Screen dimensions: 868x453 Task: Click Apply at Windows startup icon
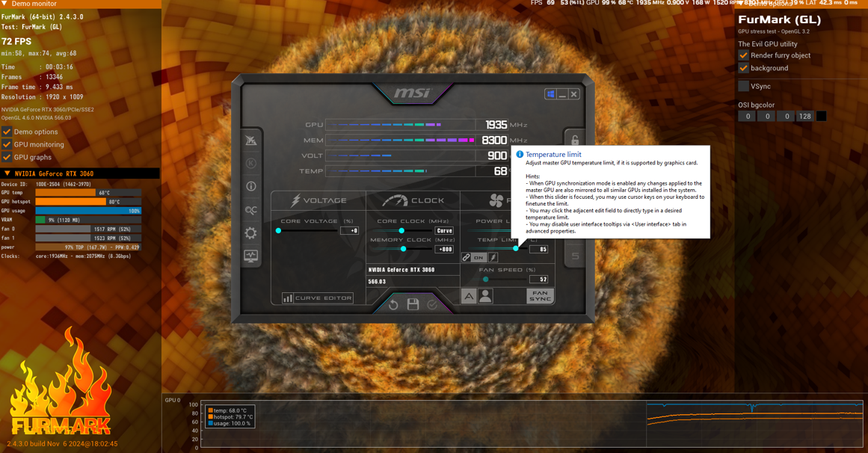click(551, 94)
